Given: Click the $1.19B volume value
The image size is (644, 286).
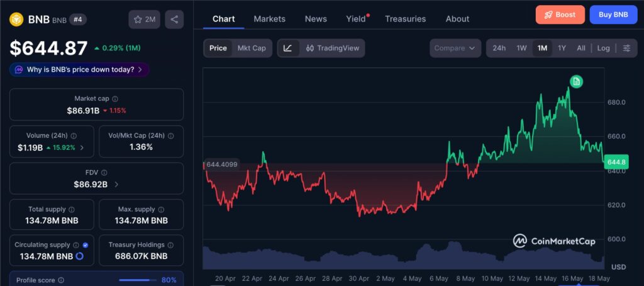Looking at the screenshot, I should pyautogui.click(x=30, y=148).
